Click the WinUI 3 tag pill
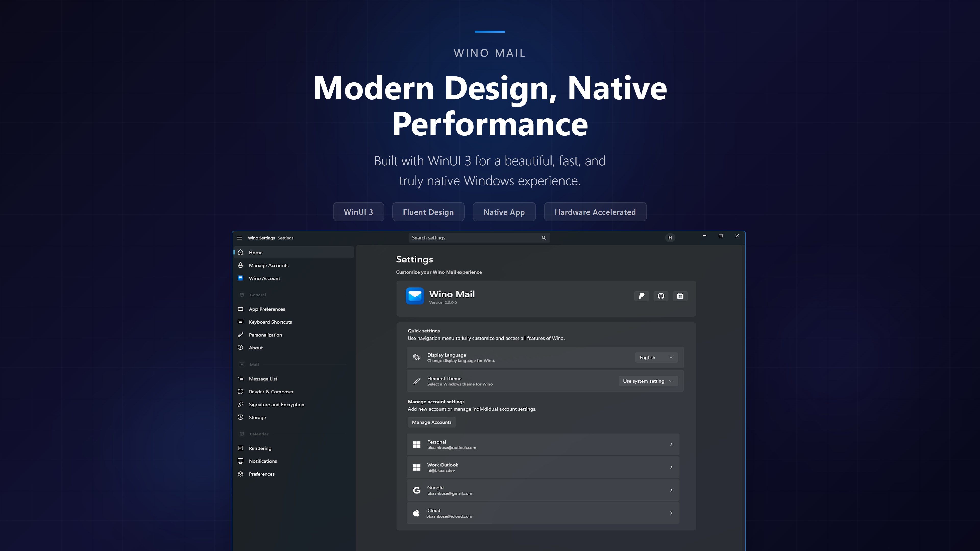 coord(358,212)
